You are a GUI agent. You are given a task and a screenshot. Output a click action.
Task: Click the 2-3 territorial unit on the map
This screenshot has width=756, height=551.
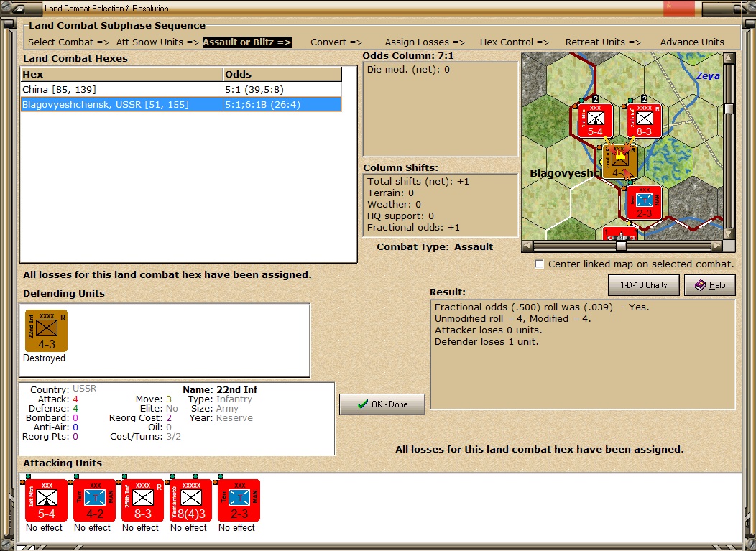(645, 203)
